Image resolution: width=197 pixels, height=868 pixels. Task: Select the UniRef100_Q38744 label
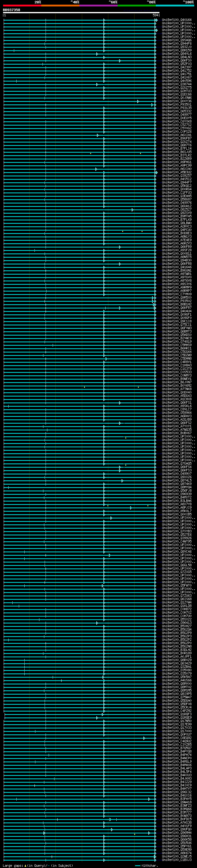pyautogui.click(x=177, y=84)
